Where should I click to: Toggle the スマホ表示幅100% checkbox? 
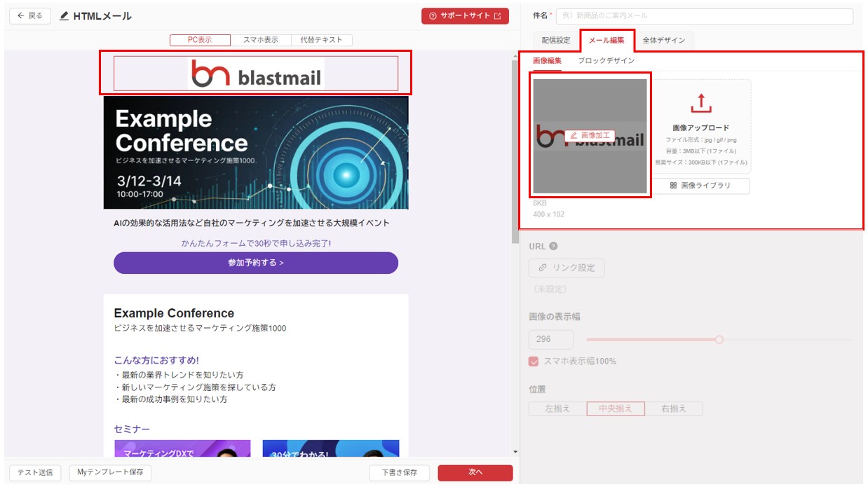534,361
